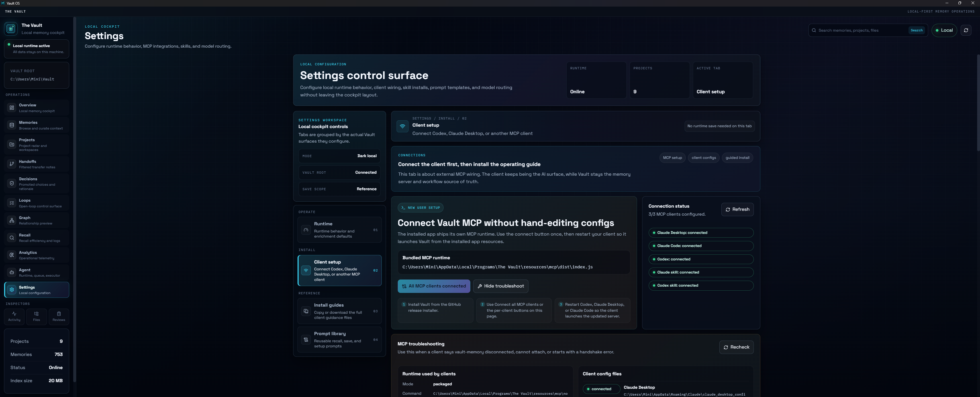
Task: Open Handoffs in sidebar navigation
Action: pos(36,164)
